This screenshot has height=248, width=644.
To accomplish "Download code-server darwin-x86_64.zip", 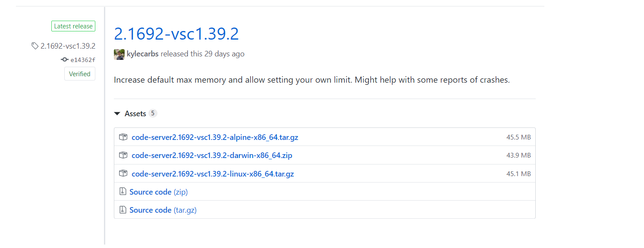I will coord(212,155).
